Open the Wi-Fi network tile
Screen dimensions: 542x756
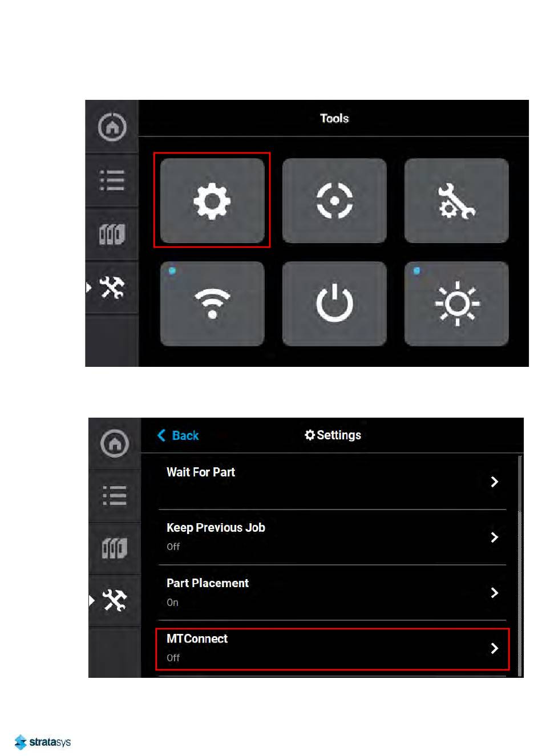click(x=212, y=304)
